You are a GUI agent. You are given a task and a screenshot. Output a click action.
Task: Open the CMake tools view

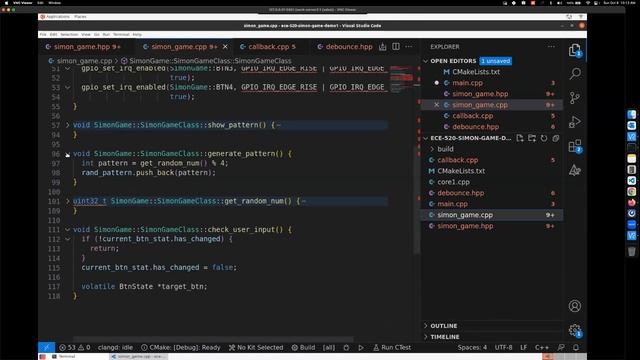tap(575, 170)
